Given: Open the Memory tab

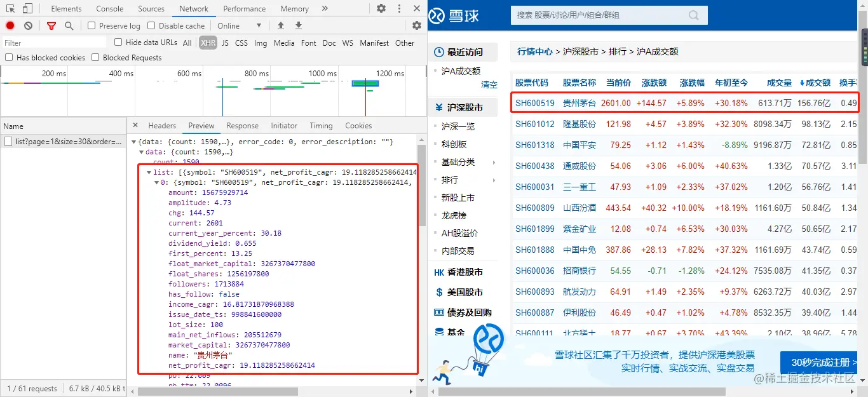Looking at the screenshot, I should [x=294, y=8].
